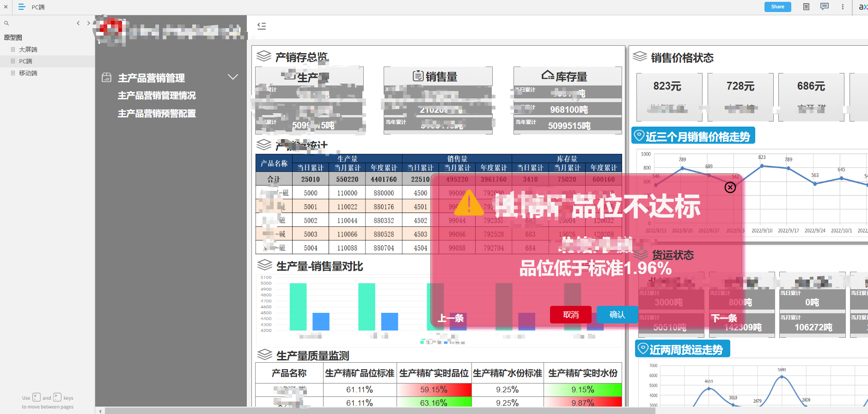Go to 上一条 alert
Screen dimensions: 868x414
pos(451,318)
